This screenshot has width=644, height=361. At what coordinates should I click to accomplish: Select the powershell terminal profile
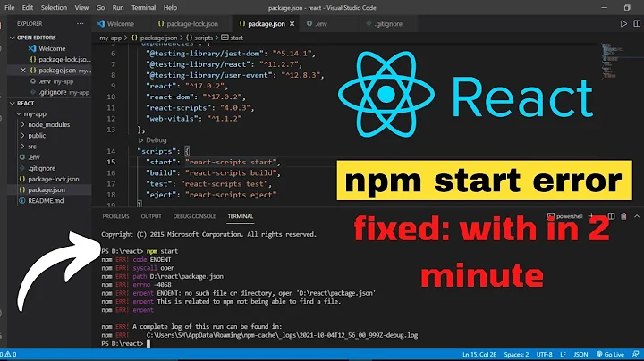pyautogui.click(x=564, y=216)
